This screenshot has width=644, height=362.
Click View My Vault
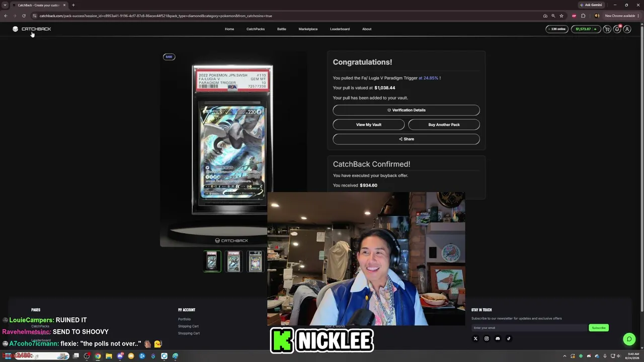[x=369, y=125]
